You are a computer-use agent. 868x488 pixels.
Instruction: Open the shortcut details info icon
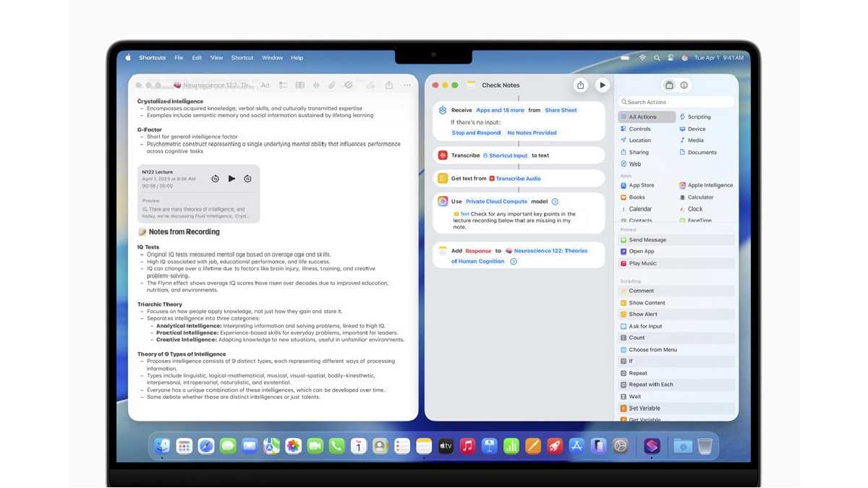[x=684, y=85]
